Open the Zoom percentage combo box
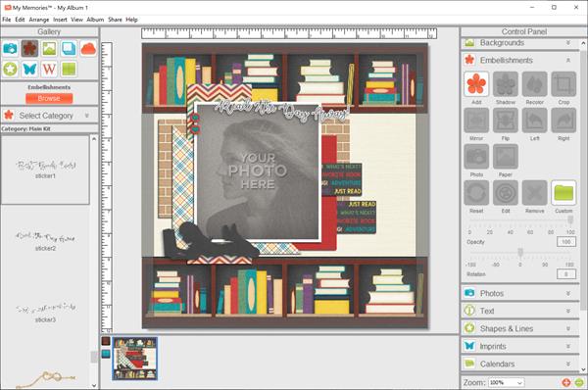The height and width of the screenshot is (390, 588). [507, 382]
